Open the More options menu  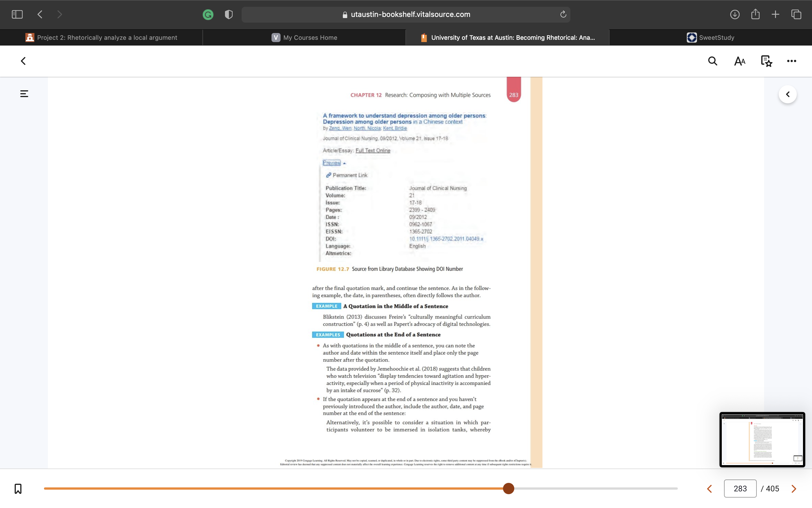click(x=791, y=61)
